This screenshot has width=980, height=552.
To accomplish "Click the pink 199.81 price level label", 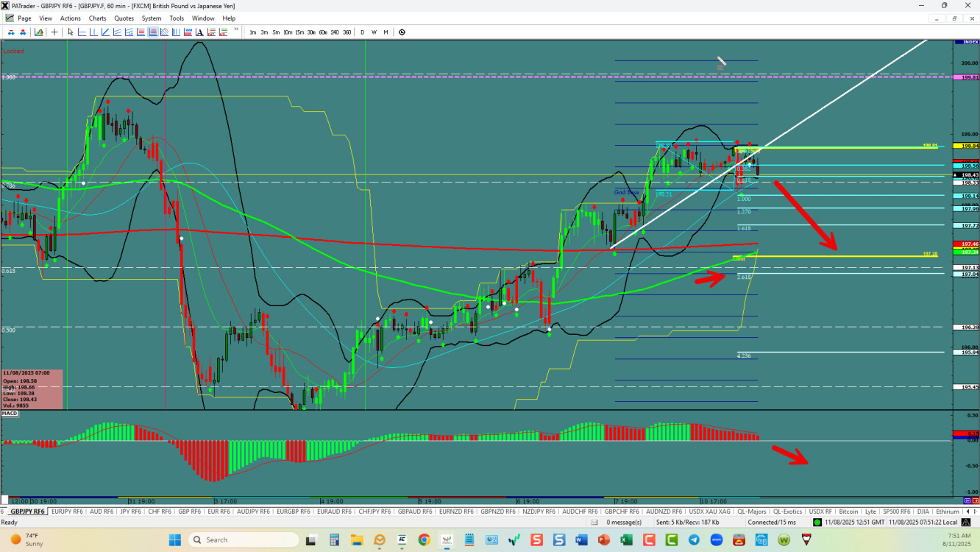I will coord(970,77).
